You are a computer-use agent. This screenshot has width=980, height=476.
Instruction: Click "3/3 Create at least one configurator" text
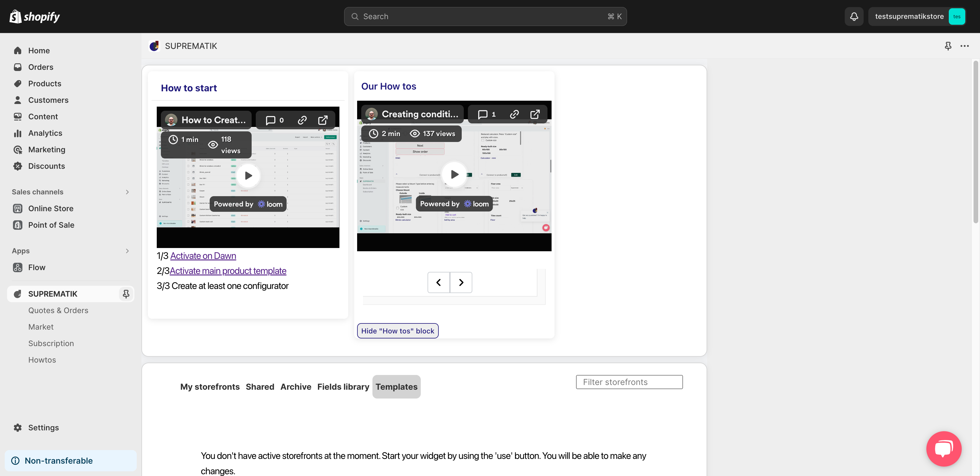pyautogui.click(x=222, y=286)
